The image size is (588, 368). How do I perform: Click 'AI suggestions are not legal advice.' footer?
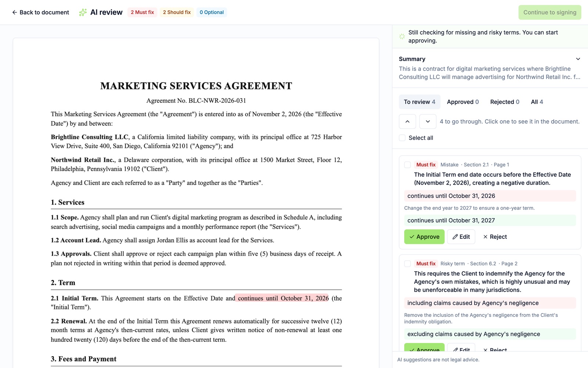pos(438,360)
